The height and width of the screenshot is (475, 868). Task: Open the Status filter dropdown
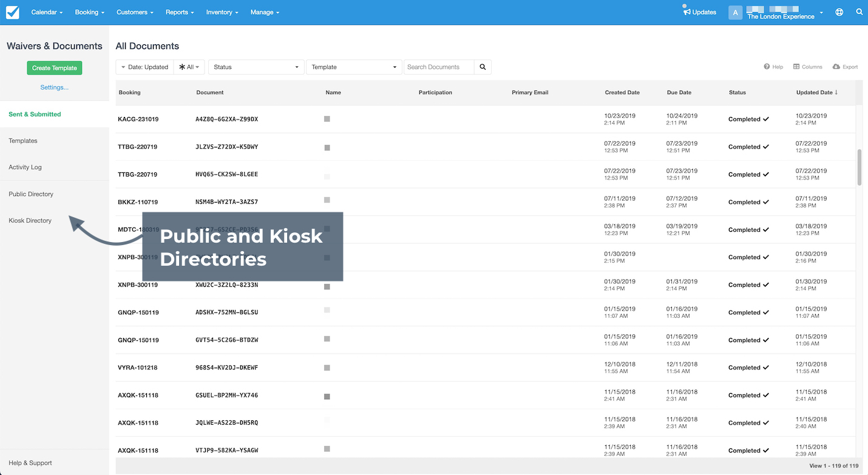pyautogui.click(x=256, y=67)
